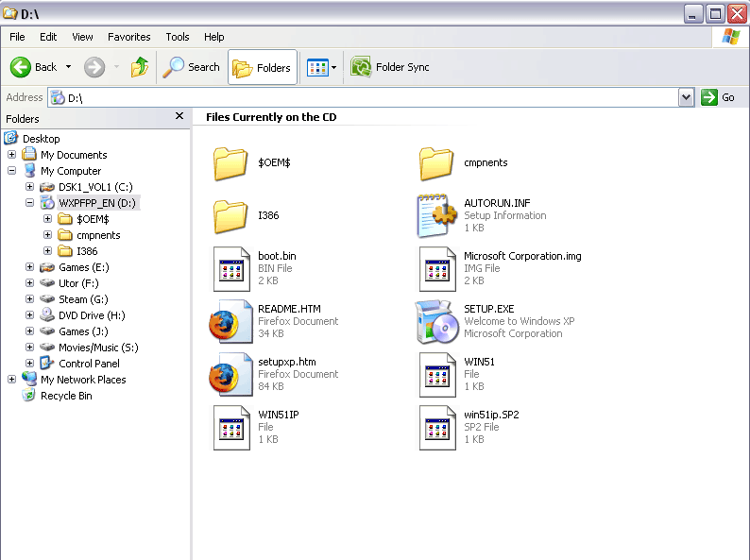The width and height of the screenshot is (750, 560).
Task: Select README.HTM Firefox document icon
Action: click(x=230, y=321)
